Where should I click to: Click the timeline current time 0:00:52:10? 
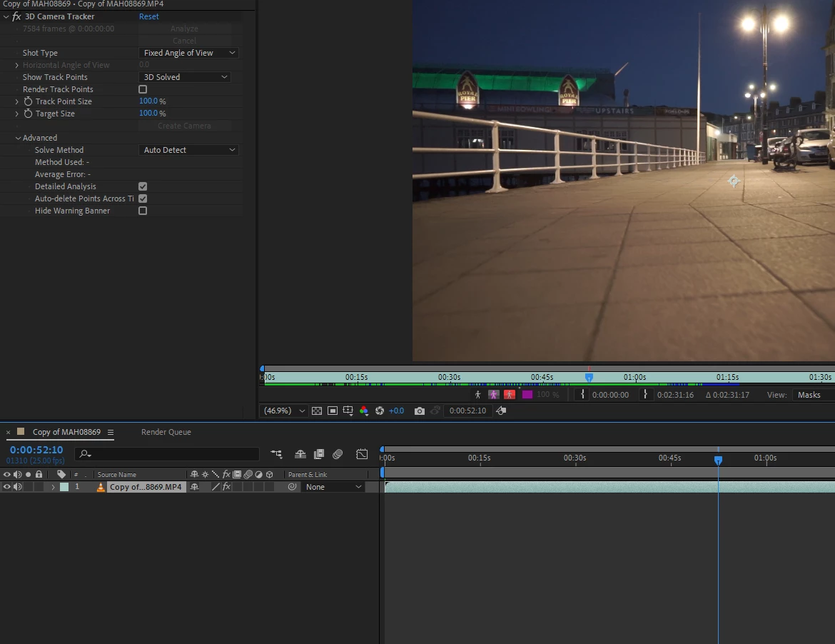[x=36, y=450]
